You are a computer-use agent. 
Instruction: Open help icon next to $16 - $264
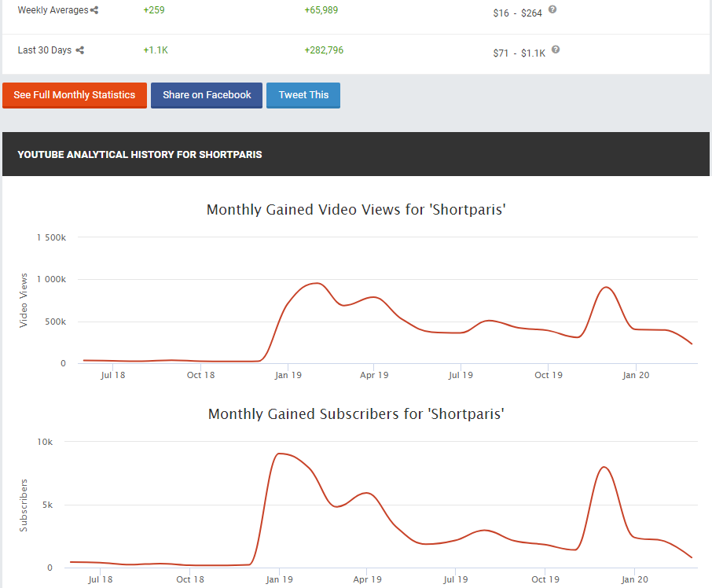tap(552, 9)
